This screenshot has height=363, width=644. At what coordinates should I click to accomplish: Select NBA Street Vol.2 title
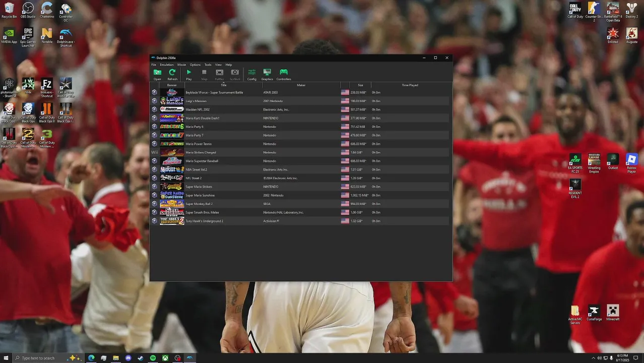point(196,169)
